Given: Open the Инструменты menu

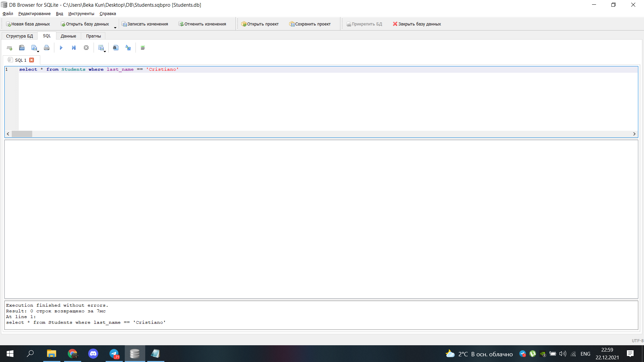Looking at the screenshot, I should (81, 14).
